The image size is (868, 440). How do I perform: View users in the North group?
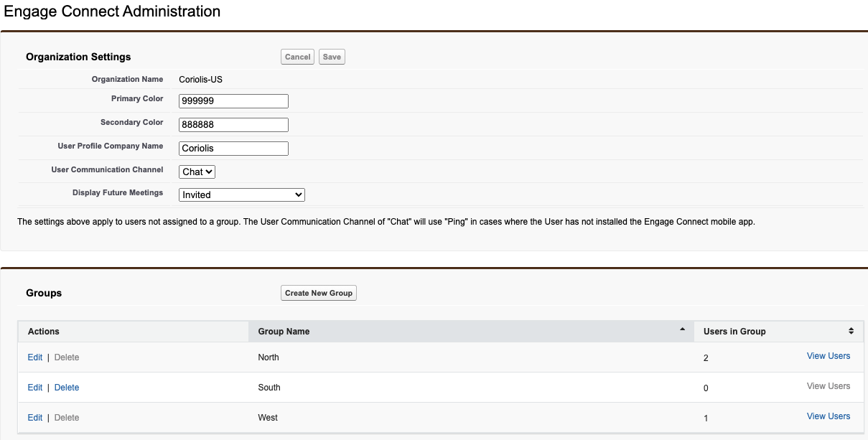tap(828, 356)
